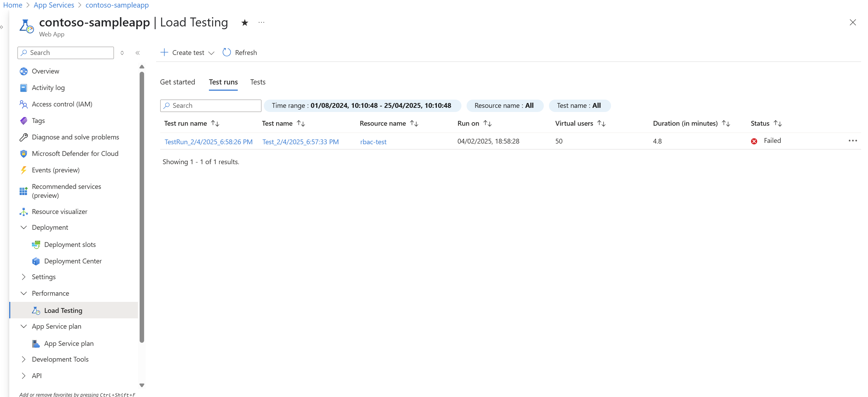Navigate to App Services via breadcrumb
868x397 pixels.
coord(54,5)
